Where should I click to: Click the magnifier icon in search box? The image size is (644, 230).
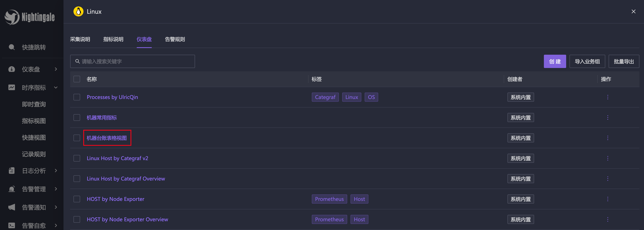click(77, 61)
